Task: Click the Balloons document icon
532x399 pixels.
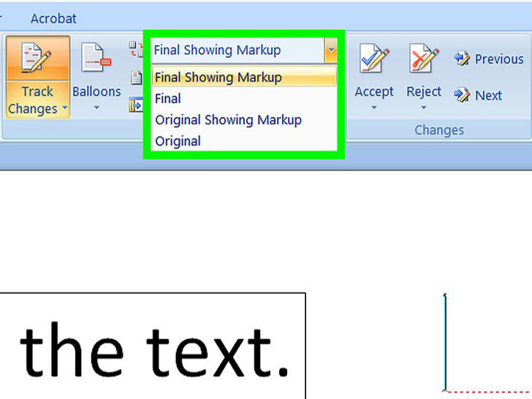Action: click(x=96, y=57)
